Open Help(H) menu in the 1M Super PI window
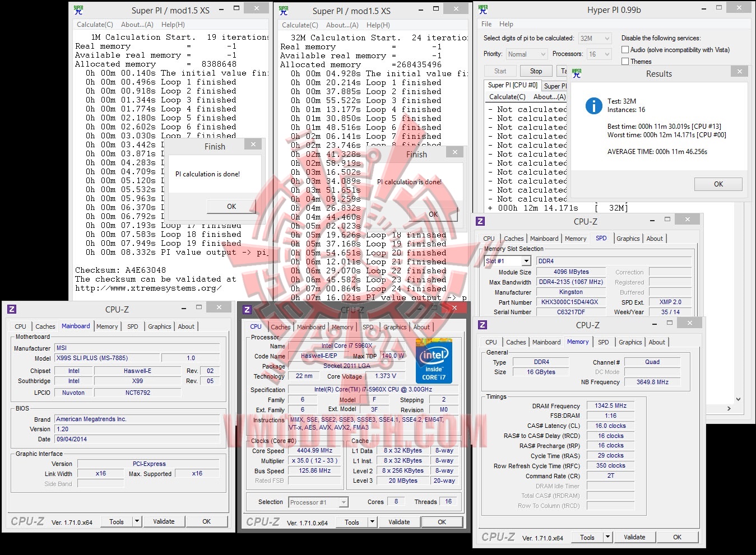 coord(173,25)
